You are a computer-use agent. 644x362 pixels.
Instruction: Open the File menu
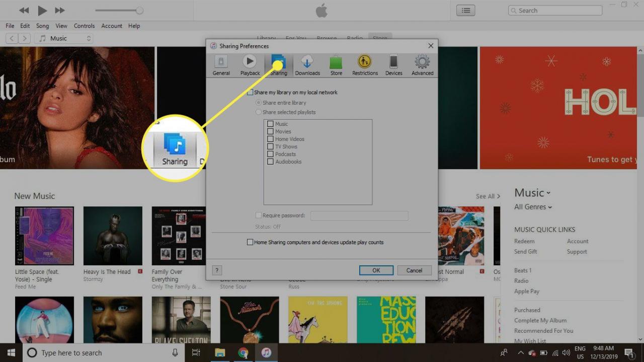(10, 26)
